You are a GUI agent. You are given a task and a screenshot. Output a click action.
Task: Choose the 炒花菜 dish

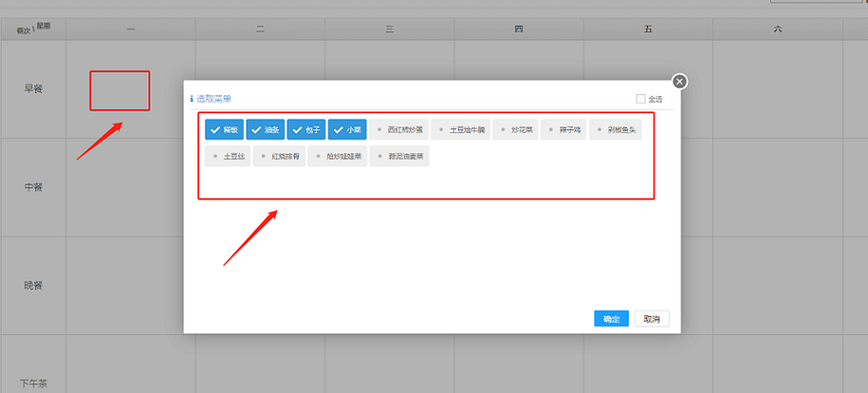coord(517,129)
